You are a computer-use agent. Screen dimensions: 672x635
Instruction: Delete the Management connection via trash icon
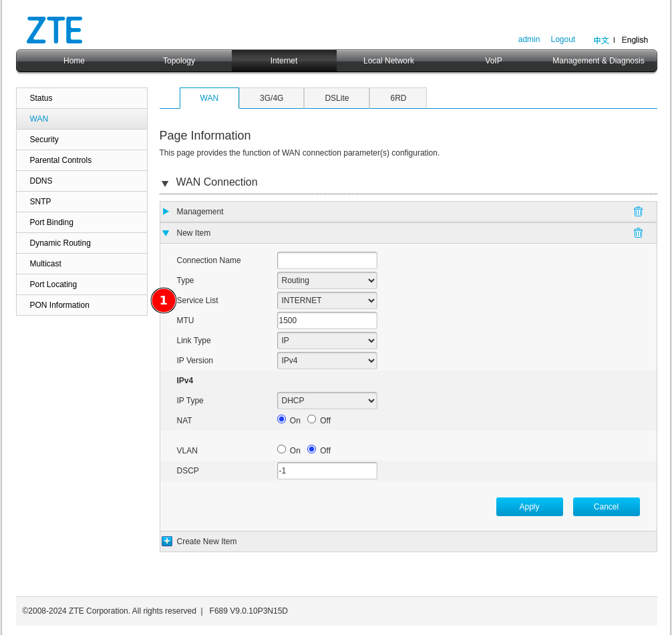(638, 212)
